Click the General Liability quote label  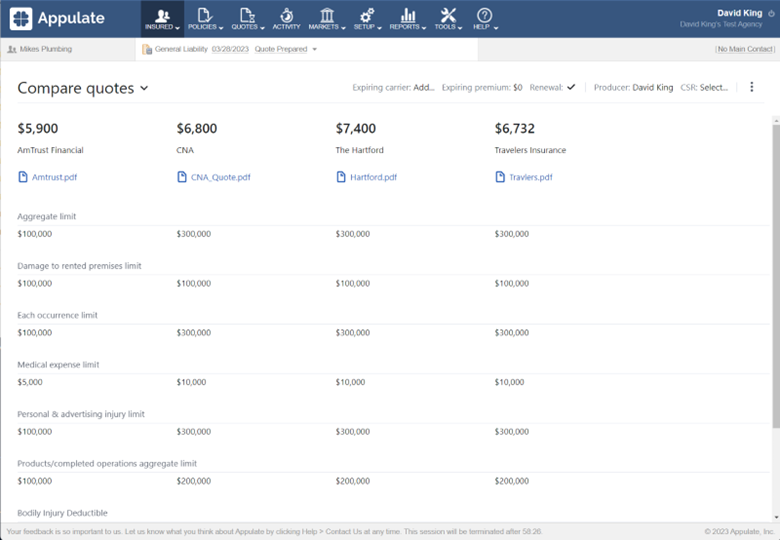point(181,49)
